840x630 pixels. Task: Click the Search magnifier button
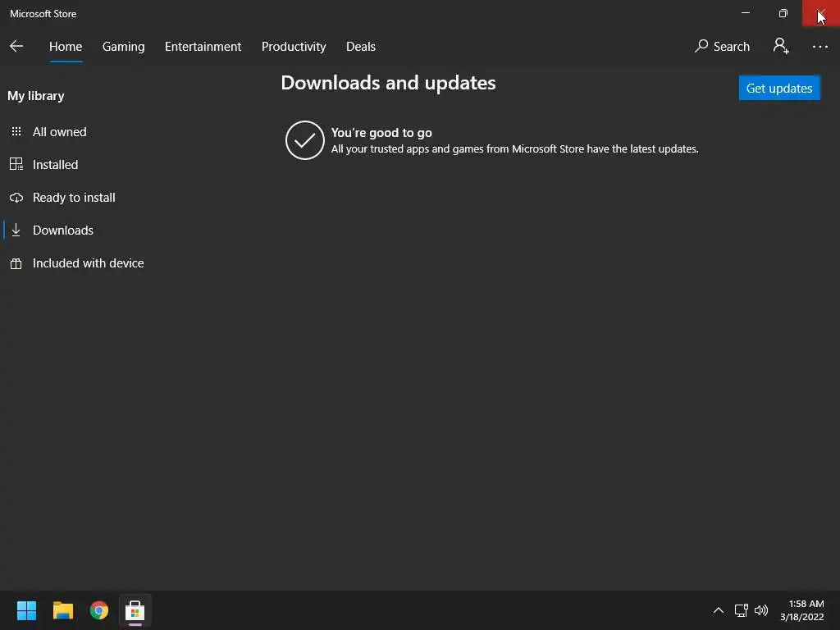coord(722,47)
